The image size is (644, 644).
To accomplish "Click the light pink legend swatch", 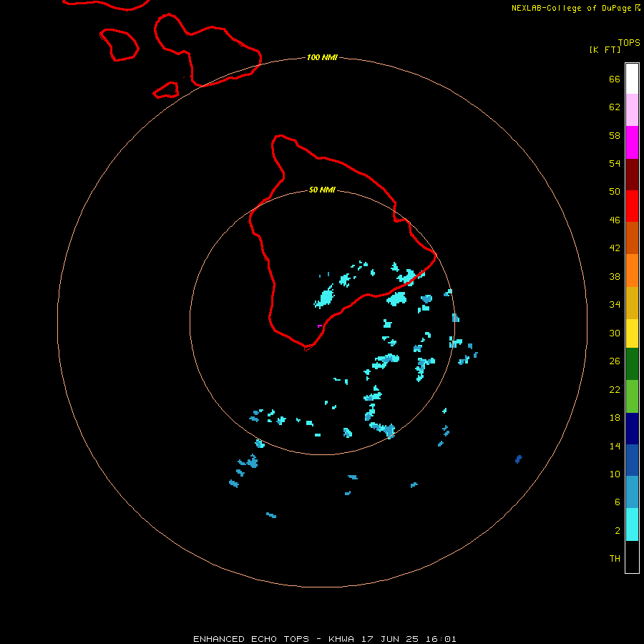I will [632, 109].
